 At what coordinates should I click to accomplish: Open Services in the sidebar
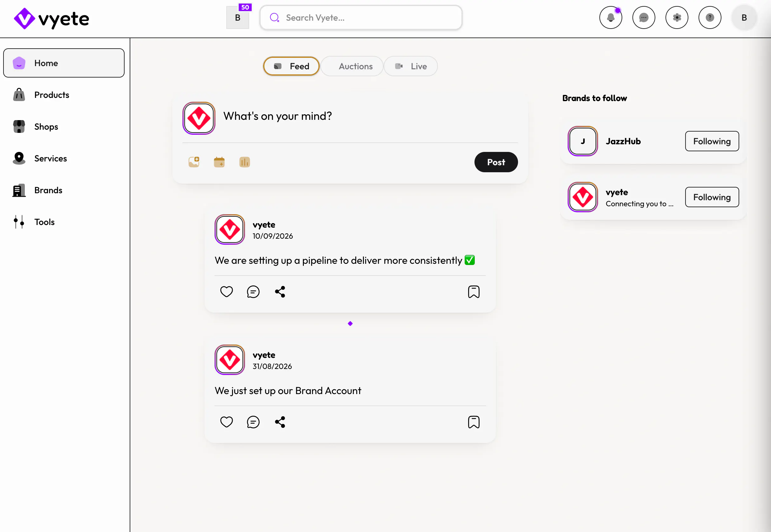[64, 158]
